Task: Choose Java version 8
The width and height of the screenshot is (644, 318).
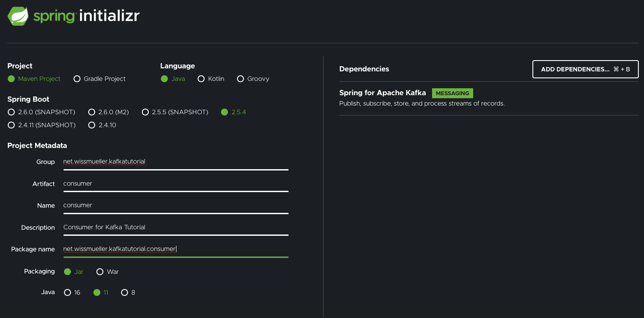Action: click(x=125, y=292)
